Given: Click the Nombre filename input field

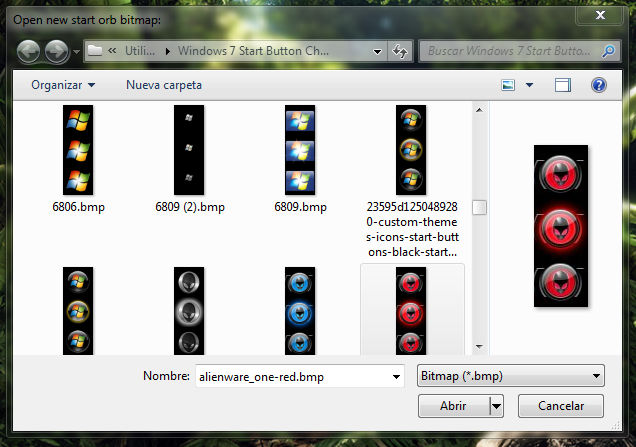Looking at the screenshot, I should click(294, 376).
